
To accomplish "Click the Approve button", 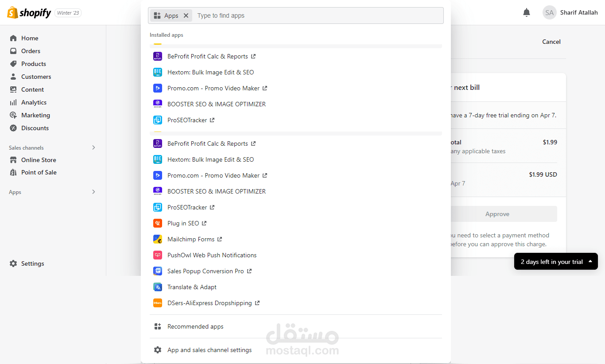I will (x=497, y=214).
